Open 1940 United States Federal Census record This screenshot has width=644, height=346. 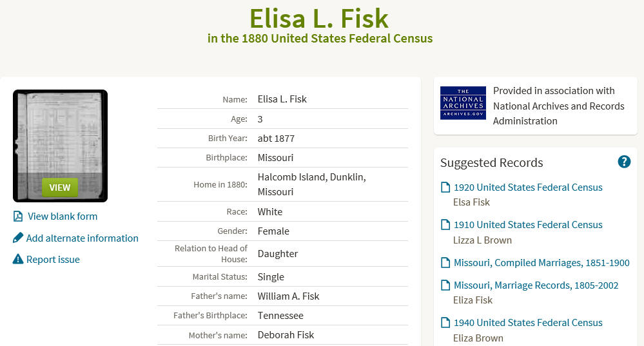pyautogui.click(x=528, y=323)
